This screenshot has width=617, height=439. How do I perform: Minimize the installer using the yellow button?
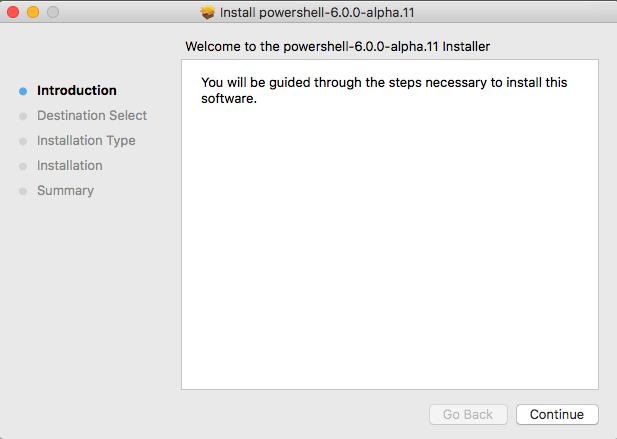pyautogui.click(x=33, y=13)
